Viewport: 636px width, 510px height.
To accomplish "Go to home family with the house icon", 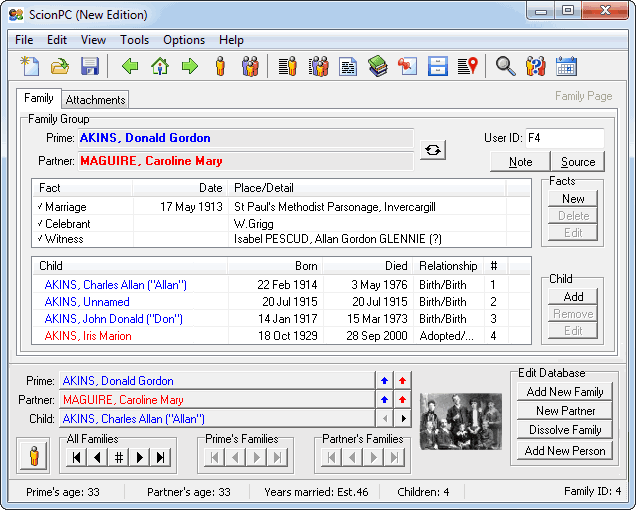I will pos(160,66).
